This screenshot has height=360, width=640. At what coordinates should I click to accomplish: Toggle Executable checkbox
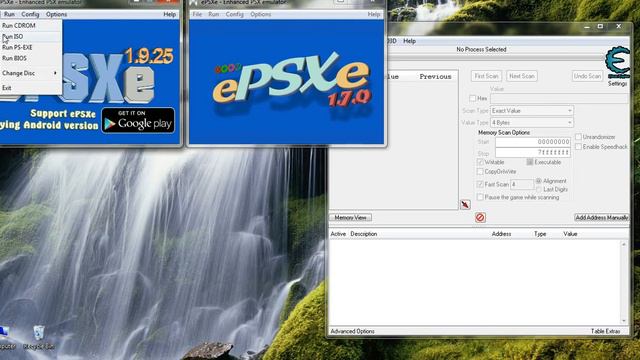pos(530,162)
